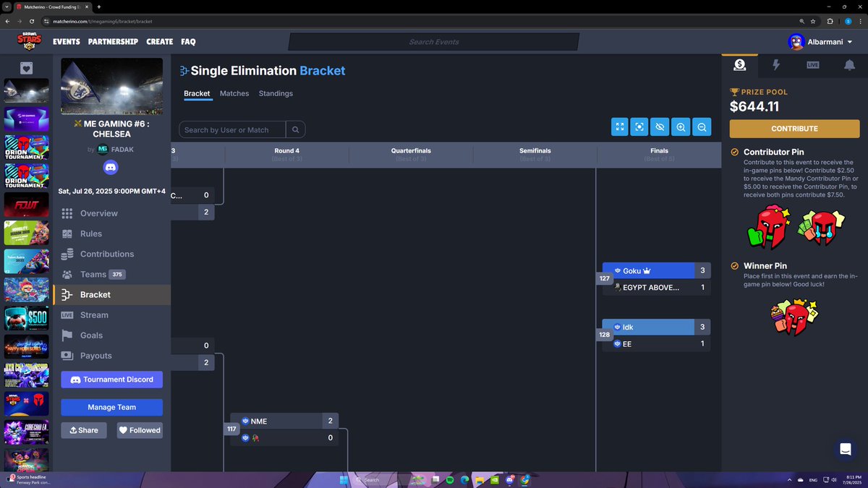Reload the page

click(31, 22)
